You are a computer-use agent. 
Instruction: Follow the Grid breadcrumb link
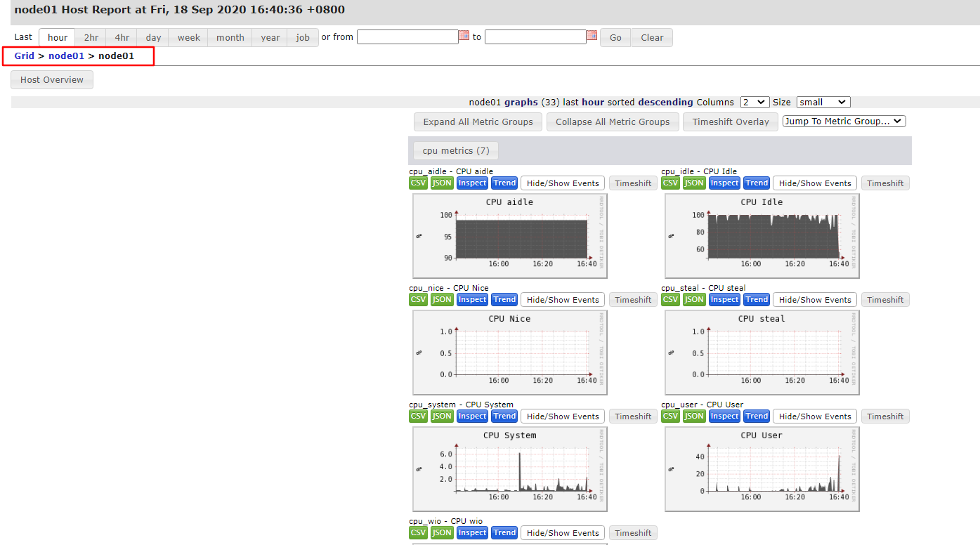tap(24, 55)
